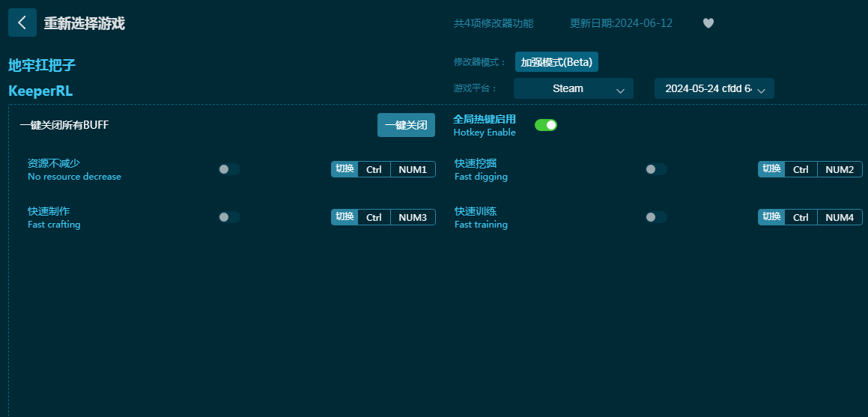Click the heart favorite icon

click(708, 23)
